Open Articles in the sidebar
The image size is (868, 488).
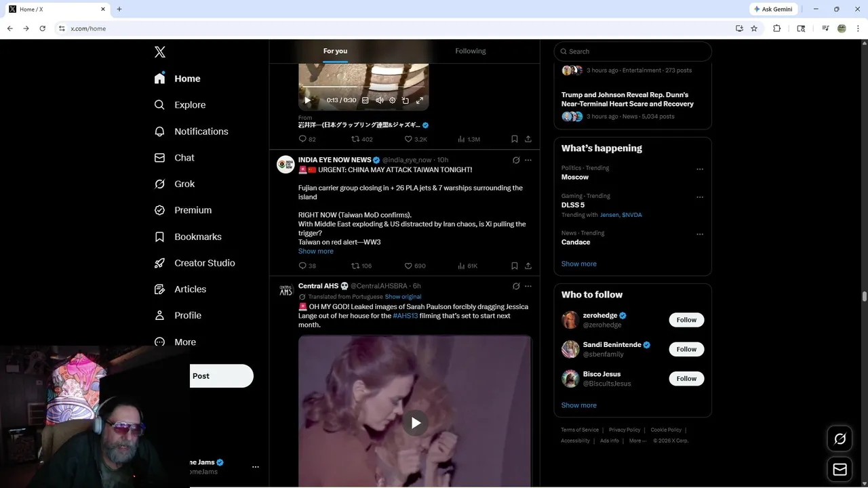pos(180,289)
